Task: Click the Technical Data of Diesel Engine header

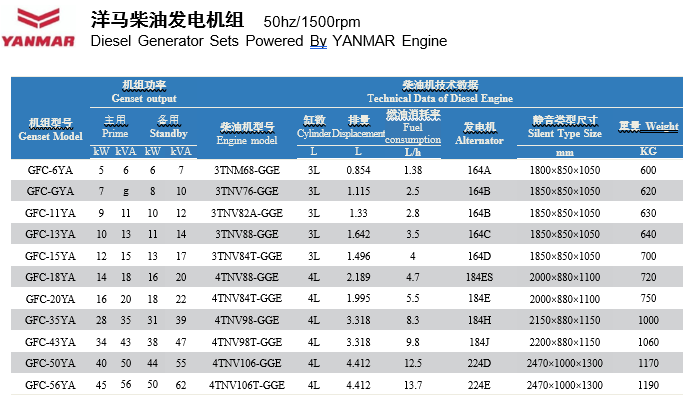Action: pos(440,92)
